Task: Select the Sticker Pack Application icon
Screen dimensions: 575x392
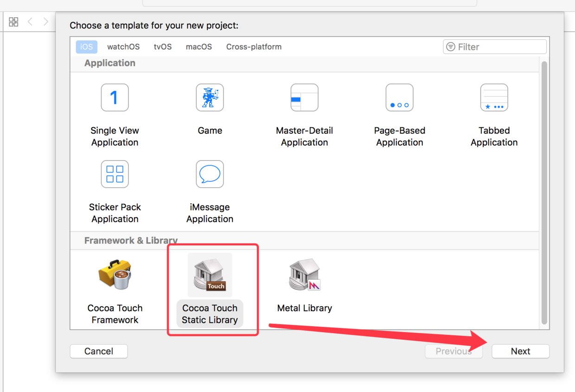Action: click(115, 174)
